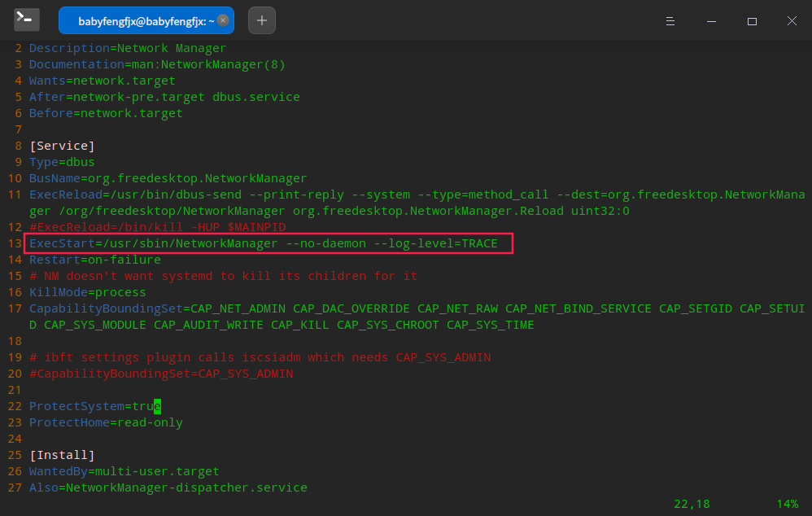
Task: Minimize the terminal window
Action: click(711, 21)
